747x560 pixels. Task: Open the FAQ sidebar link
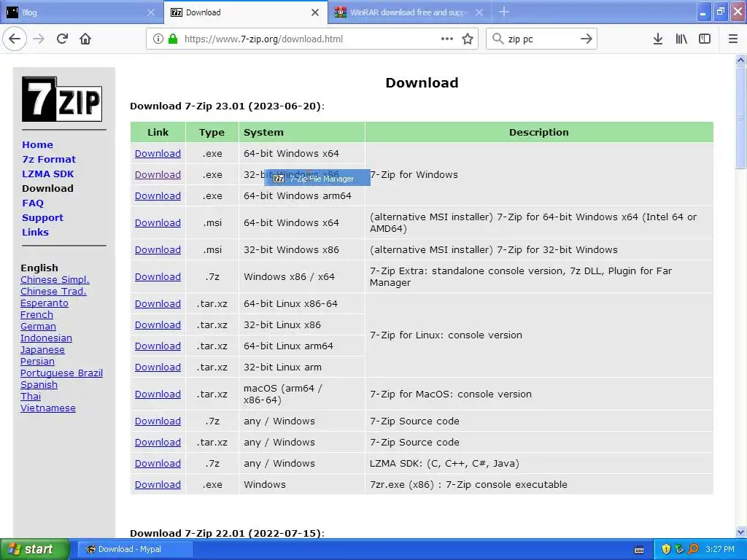click(33, 203)
